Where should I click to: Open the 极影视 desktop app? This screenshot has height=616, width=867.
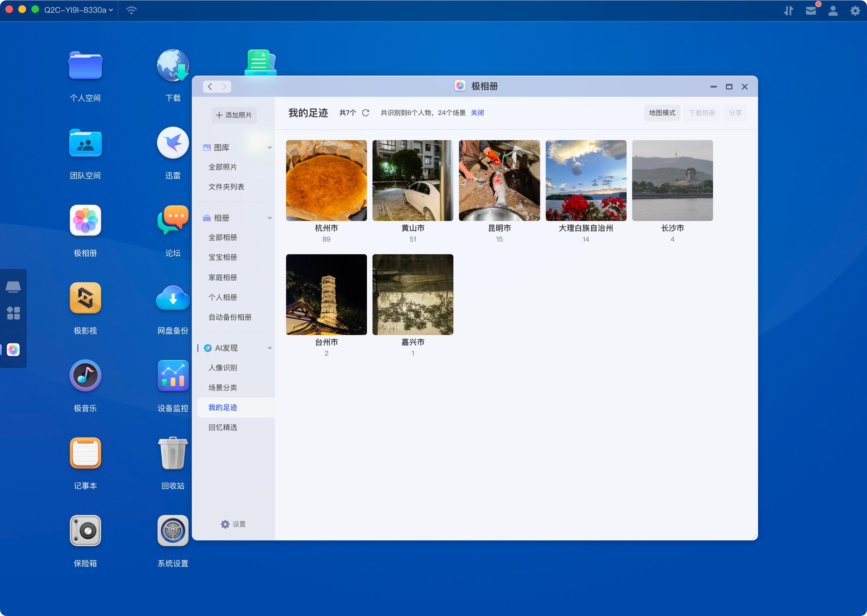tap(85, 298)
